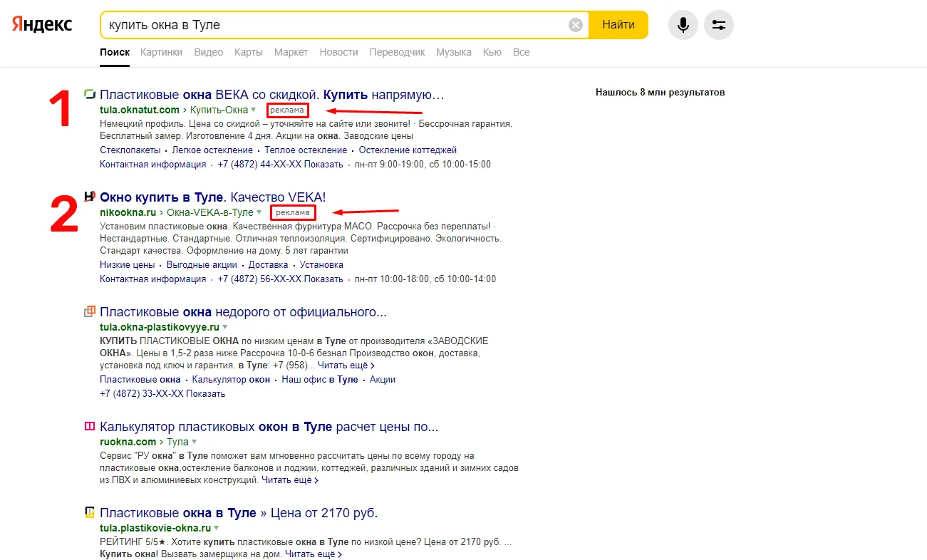Click favicon of tula.plastikovie-okna.ru result
Screen dimensions: 927x560
click(90, 512)
